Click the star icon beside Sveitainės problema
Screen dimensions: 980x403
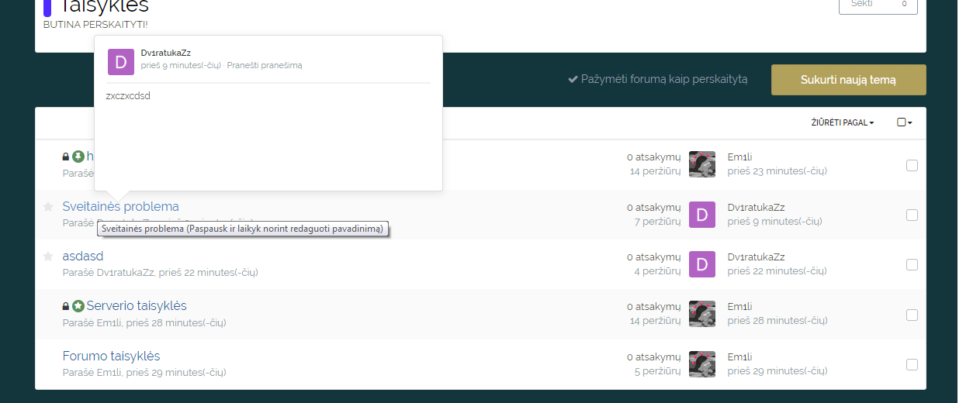48,207
